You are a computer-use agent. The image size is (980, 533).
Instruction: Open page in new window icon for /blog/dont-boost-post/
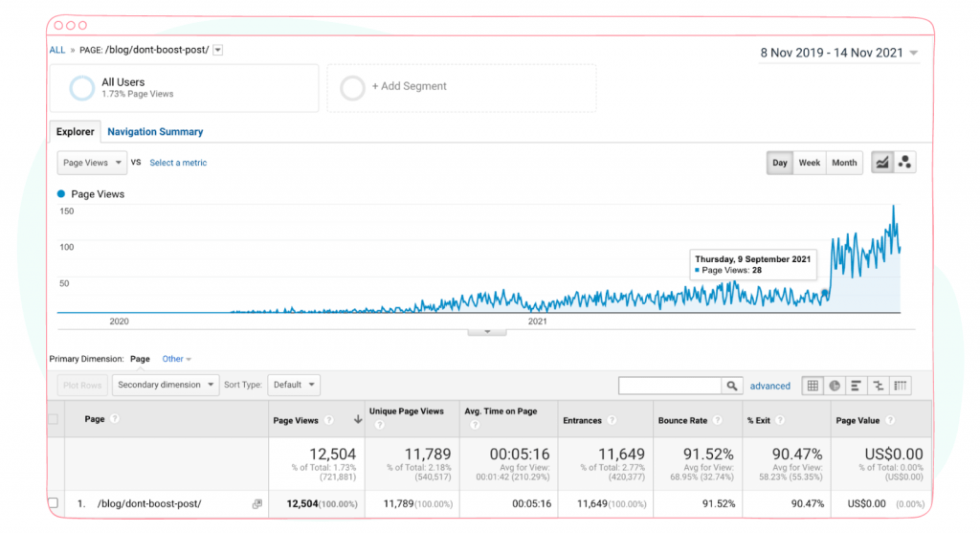click(256, 503)
